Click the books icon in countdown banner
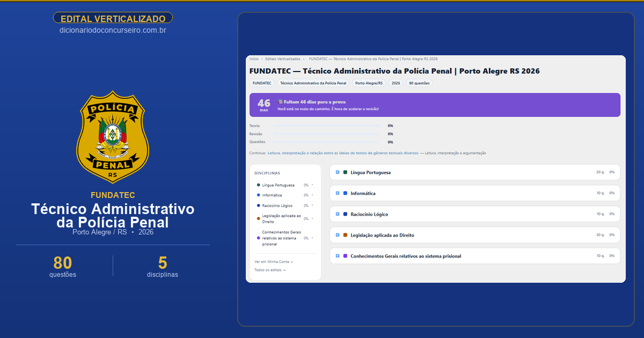The width and height of the screenshot is (644, 338). point(280,101)
